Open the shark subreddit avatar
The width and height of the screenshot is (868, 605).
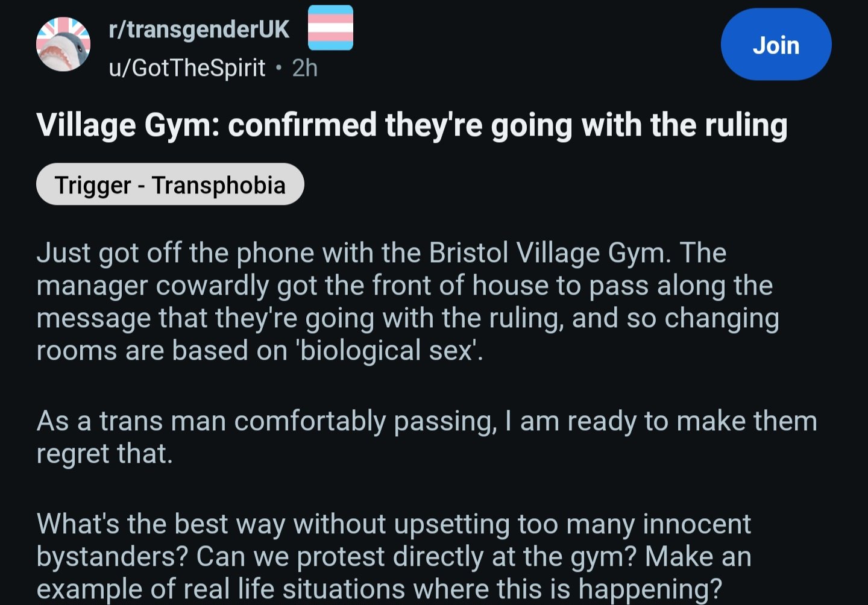[63, 45]
